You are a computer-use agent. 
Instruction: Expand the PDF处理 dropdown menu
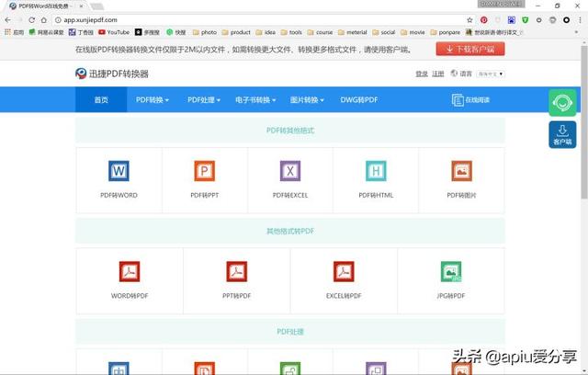click(x=204, y=100)
